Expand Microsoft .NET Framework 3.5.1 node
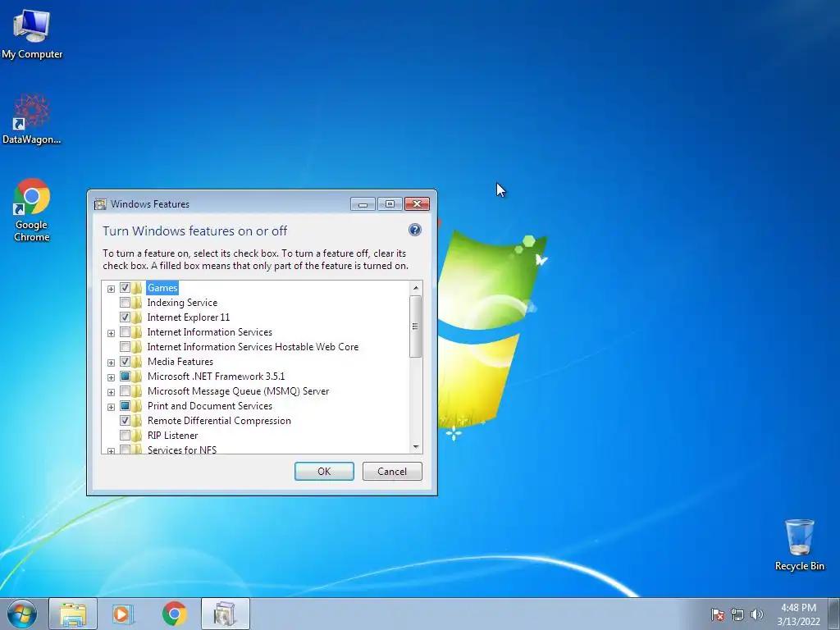 click(x=111, y=377)
